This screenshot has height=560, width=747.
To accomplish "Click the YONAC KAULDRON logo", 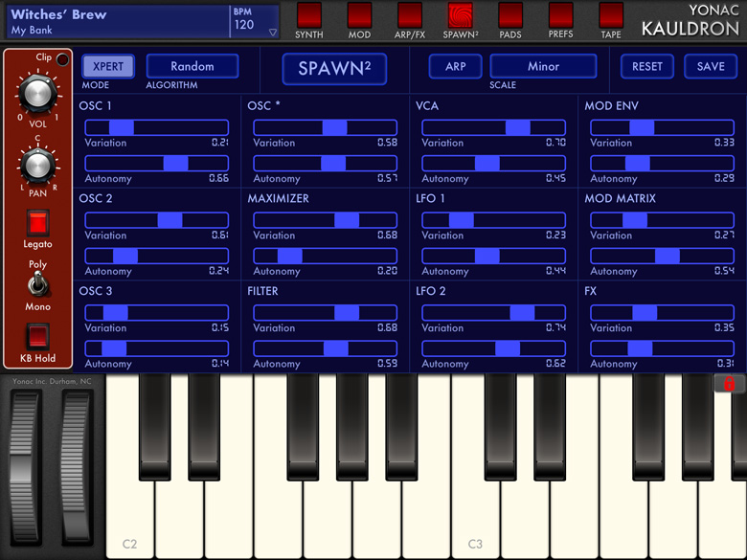I will coord(690,20).
